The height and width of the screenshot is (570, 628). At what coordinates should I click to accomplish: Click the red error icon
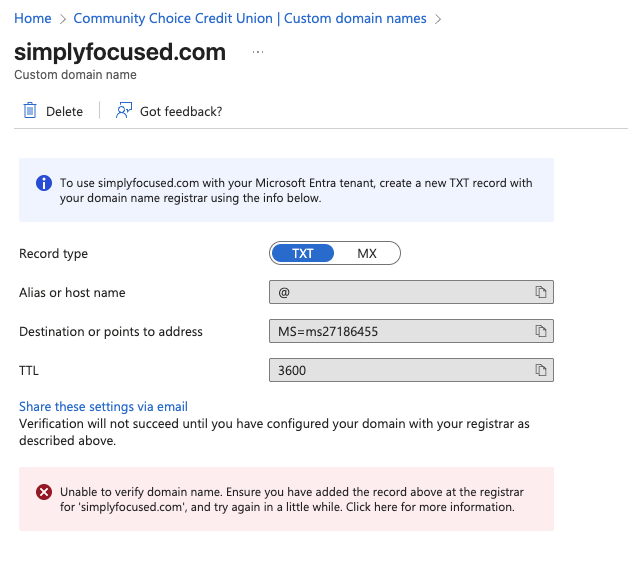pos(44,492)
